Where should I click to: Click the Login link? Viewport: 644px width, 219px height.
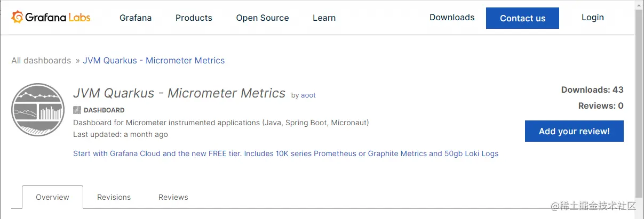[x=592, y=18]
